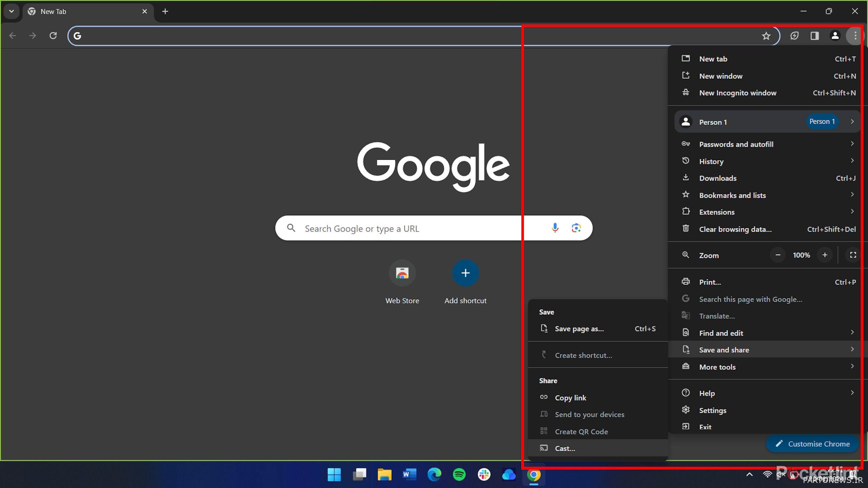868x488 pixels.
Task: Activate voice search microphone icon
Action: [x=555, y=228]
